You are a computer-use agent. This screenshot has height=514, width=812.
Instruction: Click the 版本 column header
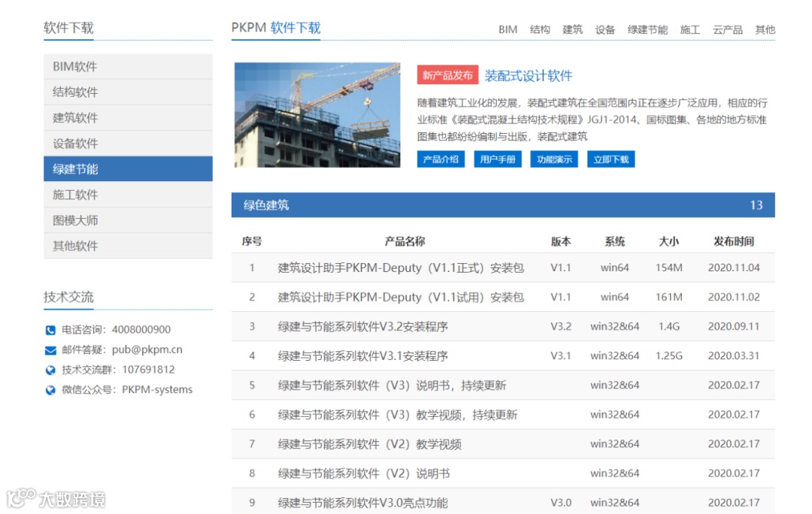tap(561, 241)
